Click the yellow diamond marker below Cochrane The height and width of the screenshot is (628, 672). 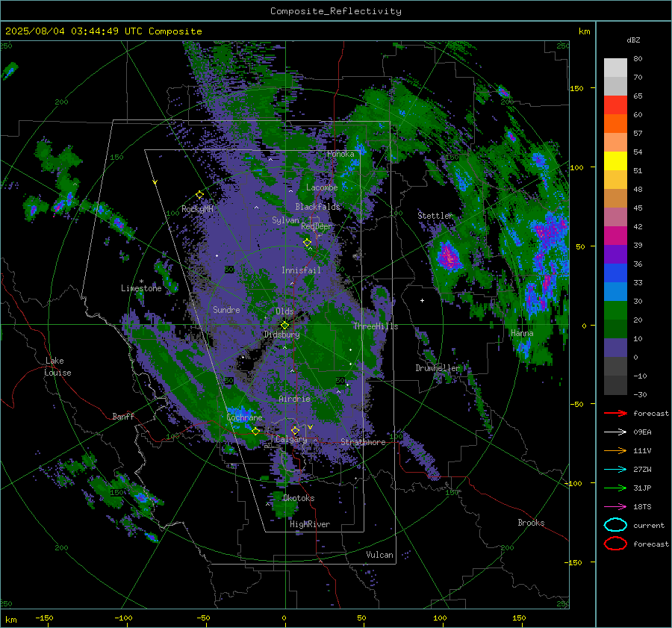[255, 432]
